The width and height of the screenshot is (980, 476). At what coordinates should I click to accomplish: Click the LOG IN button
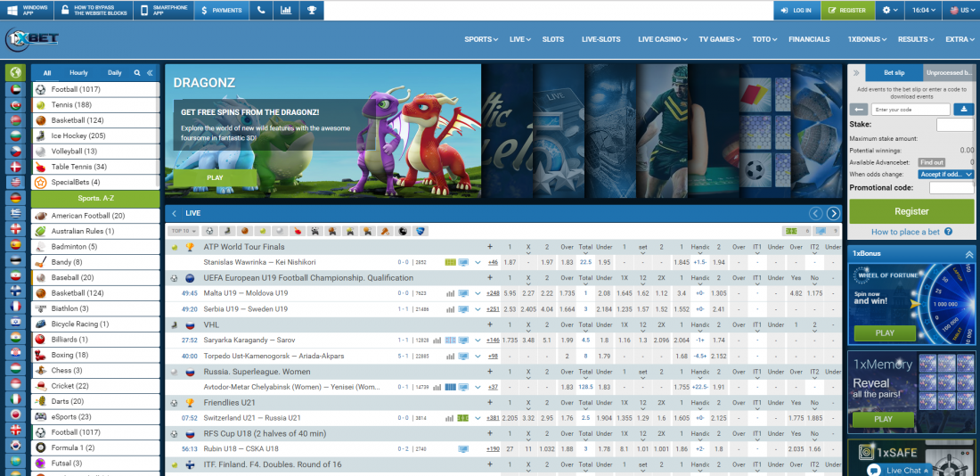[x=796, y=10]
